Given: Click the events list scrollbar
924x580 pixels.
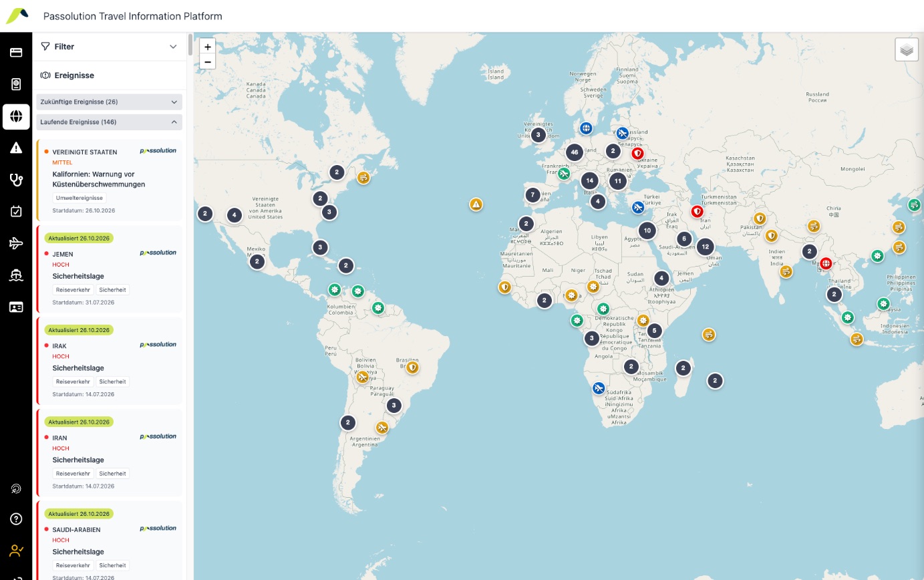Looking at the screenshot, I should 191,45.
